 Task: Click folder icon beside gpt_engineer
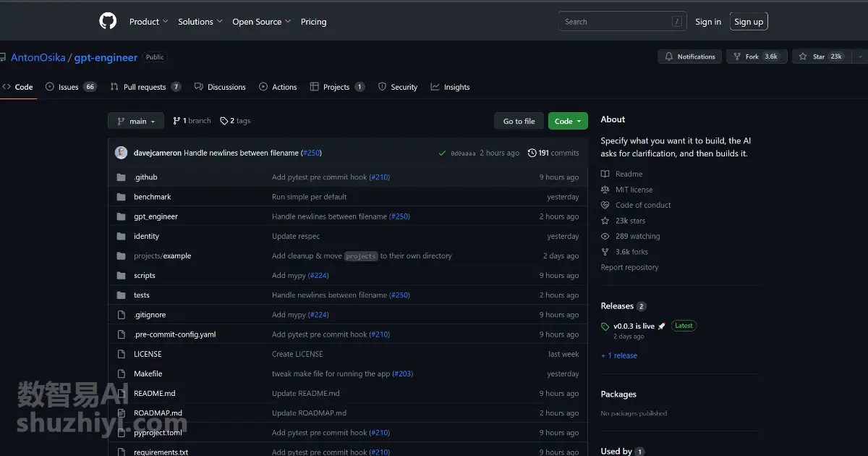tap(122, 216)
